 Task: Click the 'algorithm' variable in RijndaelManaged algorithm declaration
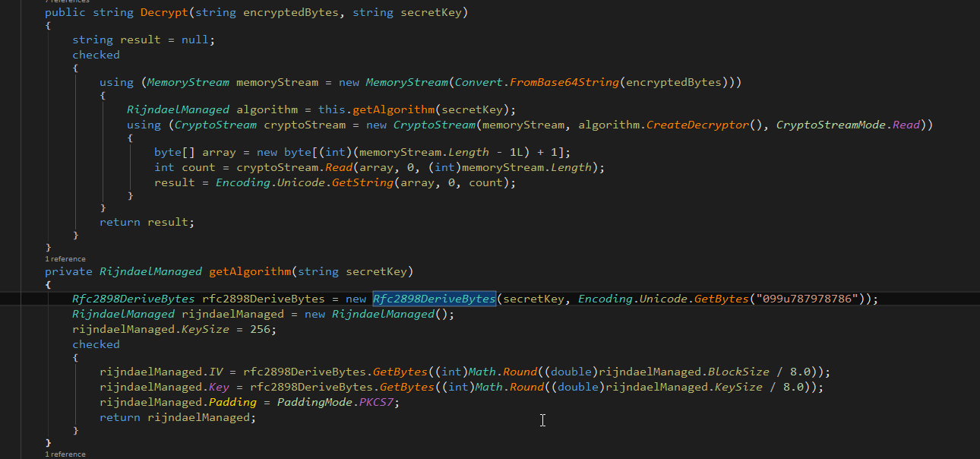click(x=267, y=109)
